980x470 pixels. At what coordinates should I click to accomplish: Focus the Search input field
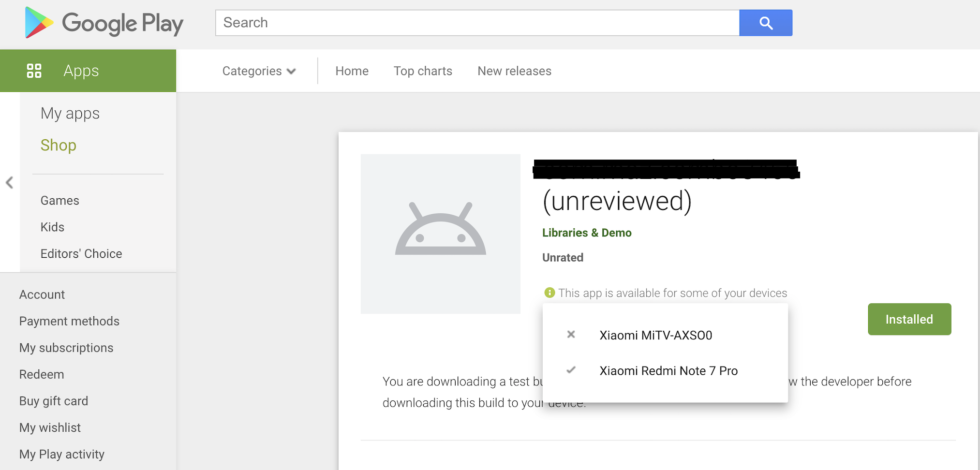click(x=477, y=23)
